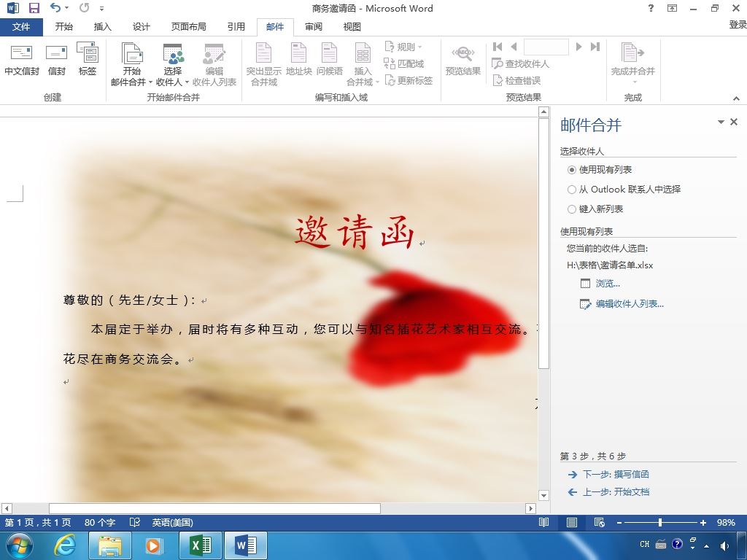Click 登录 to sign in
The width and height of the screenshot is (747, 560).
738,25
